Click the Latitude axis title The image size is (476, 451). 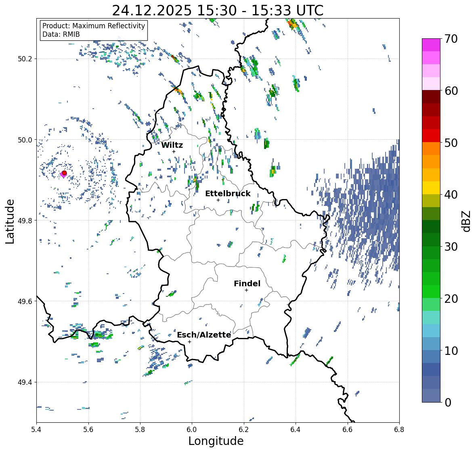coord(10,221)
